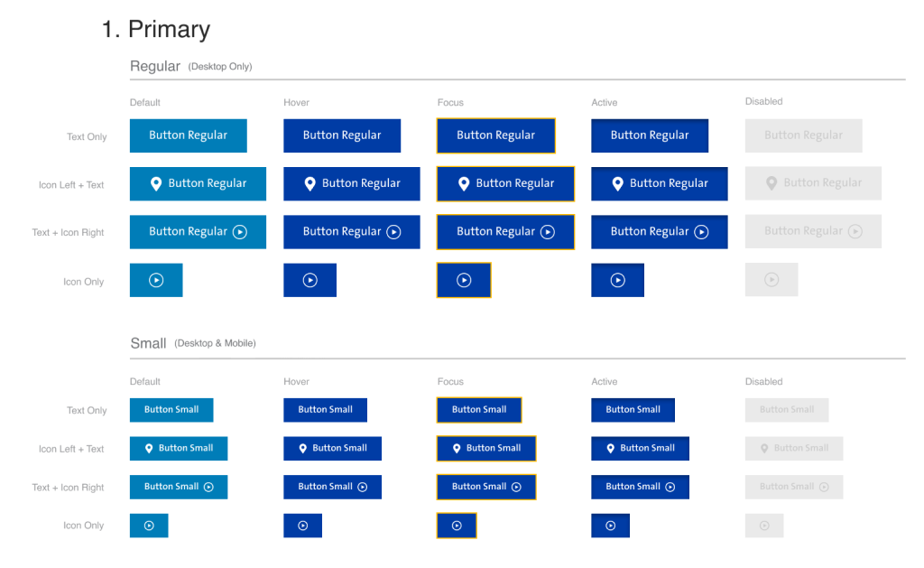The image size is (924, 568).
Task: Click the Regular Focus icon-only play button
Action: [x=464, y=280]
